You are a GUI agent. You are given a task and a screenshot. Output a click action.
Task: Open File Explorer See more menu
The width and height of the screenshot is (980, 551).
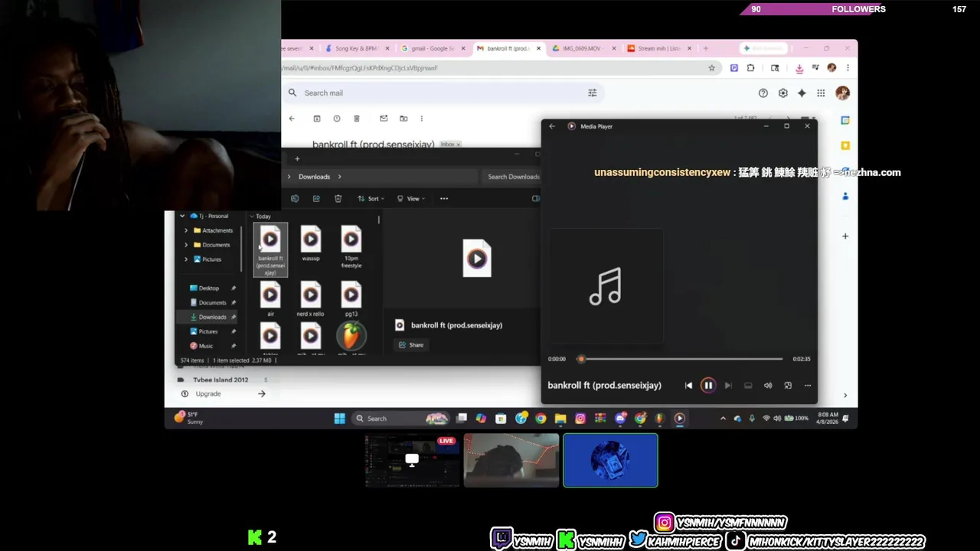444,199
